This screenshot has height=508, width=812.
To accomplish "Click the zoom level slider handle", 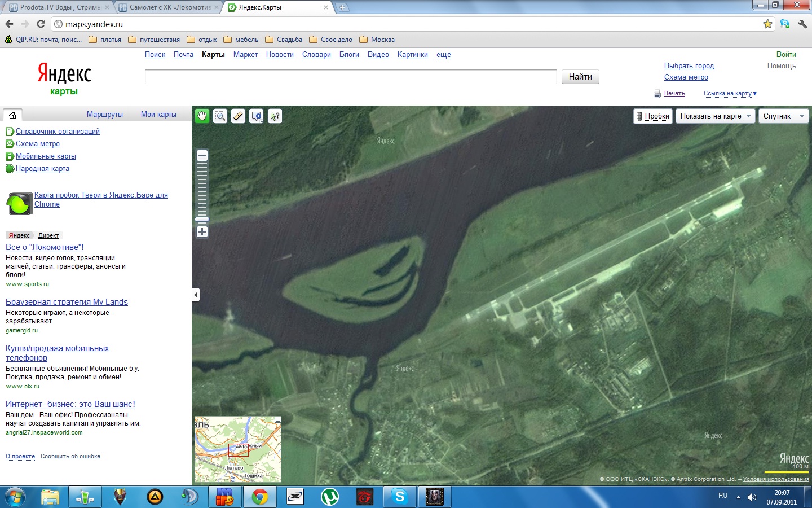I will click(202, 219).
